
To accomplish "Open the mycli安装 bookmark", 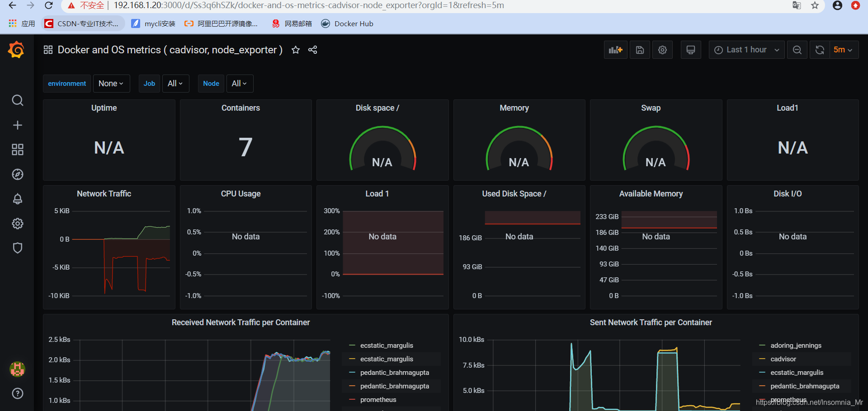I will (154, 23).
